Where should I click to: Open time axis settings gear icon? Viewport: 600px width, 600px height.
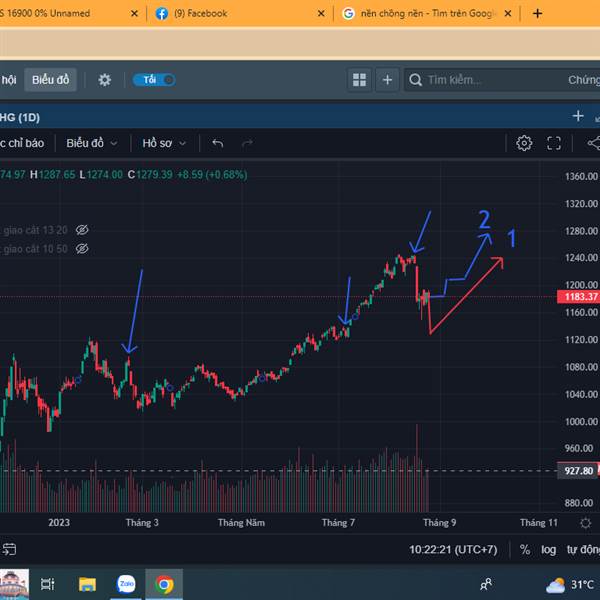585,523
